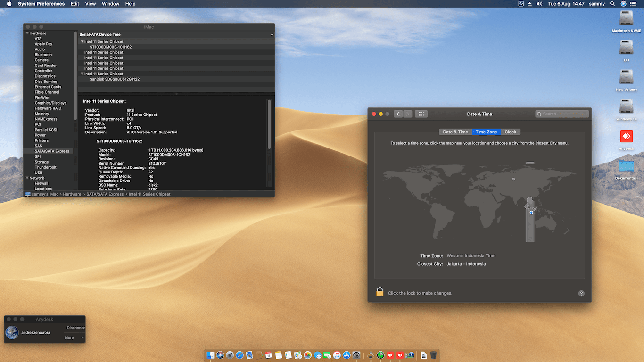Collapse the Hardware section in sidebar

click(x=27, y=33)
